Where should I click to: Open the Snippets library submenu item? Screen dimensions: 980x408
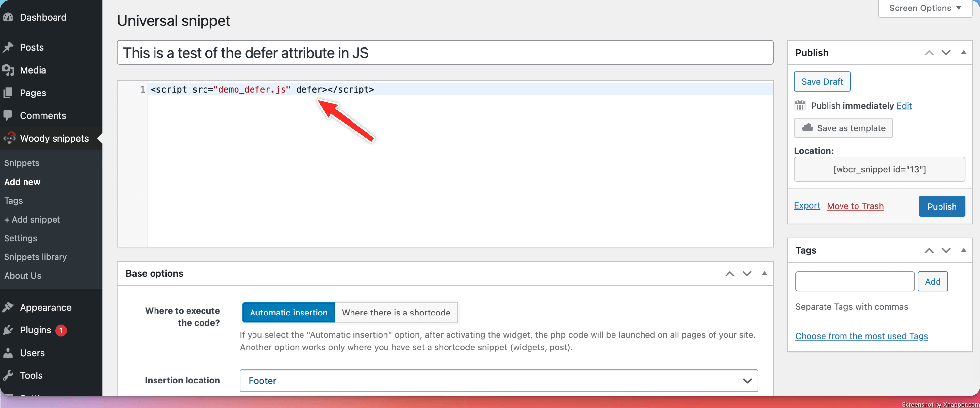(35, 257)
